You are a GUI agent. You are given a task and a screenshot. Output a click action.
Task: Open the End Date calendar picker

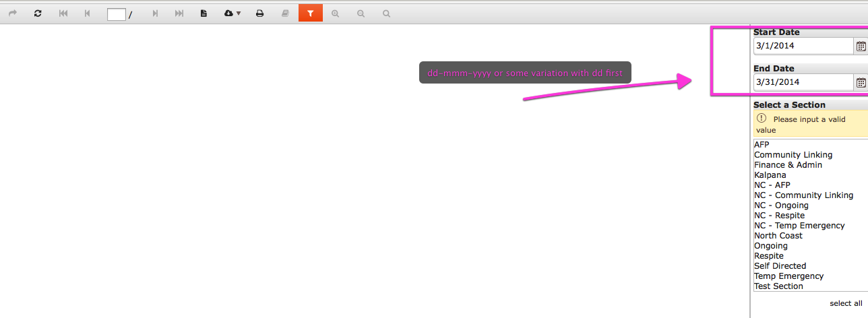tap(861, 82)
